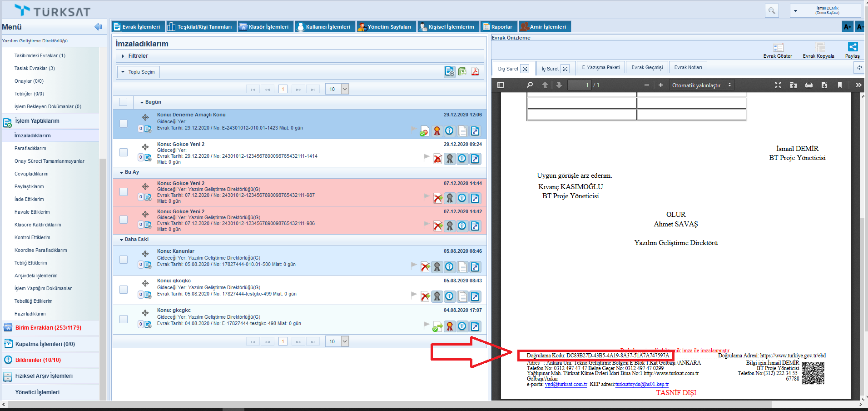Open the search magnifier in the top bar
This screenshot has height=411, width=868.
pos(772,11)
